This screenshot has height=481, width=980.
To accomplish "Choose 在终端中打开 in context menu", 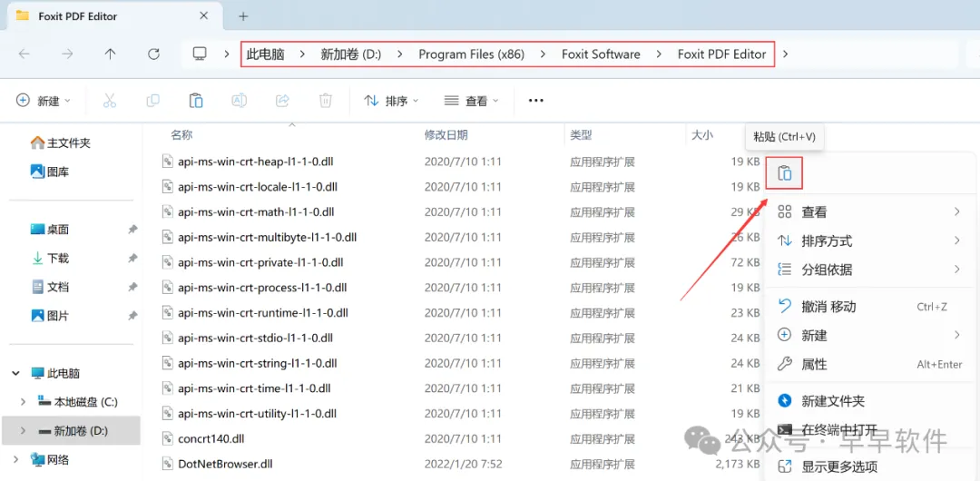I will (868, 429).
